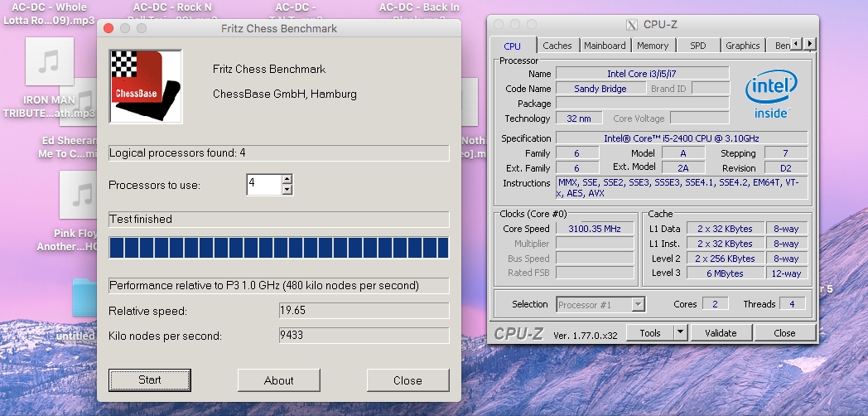
Task: Open the AC-DC Whole Lotta Rosie mp3 file
Action: (x=49, y=14)
